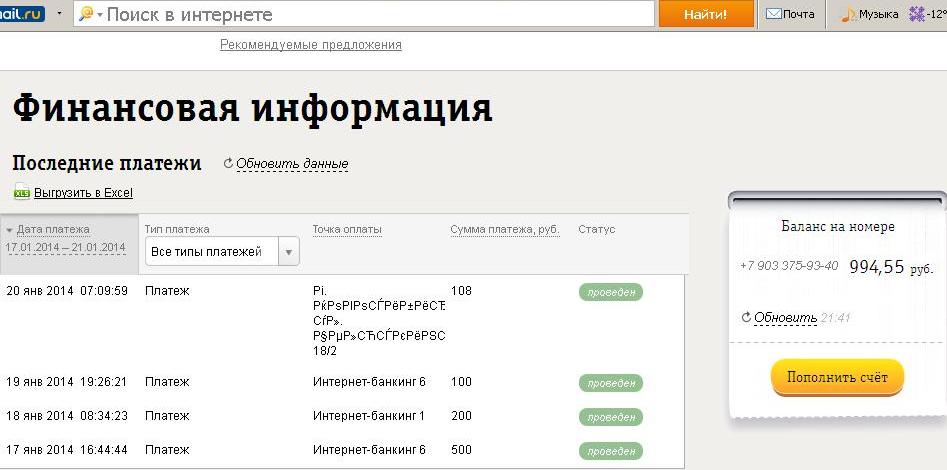The height and width of the screenshot is (470, 947).
Task: Open the 'Рекомендуемые предложения' link
Action: tap(310, 45)
